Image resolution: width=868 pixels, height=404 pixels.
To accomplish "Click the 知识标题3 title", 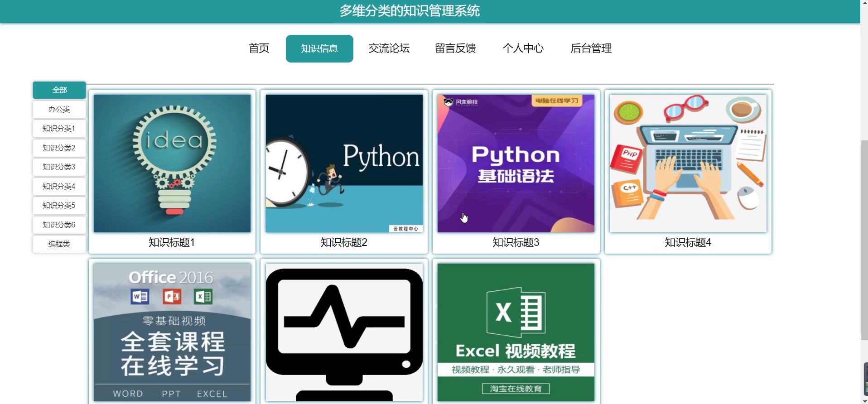I will 516,243.
